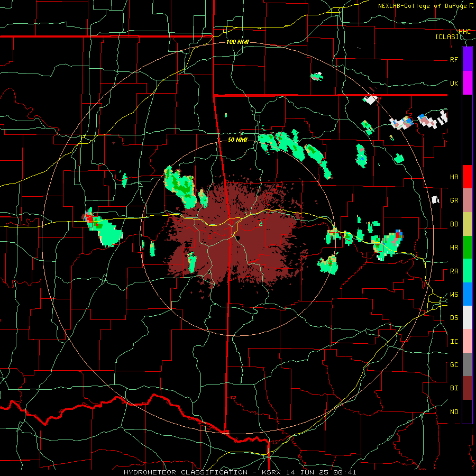Click the purple RF color swatch in legend
Viewport: 476px width, 476px height.
point(467,59)
